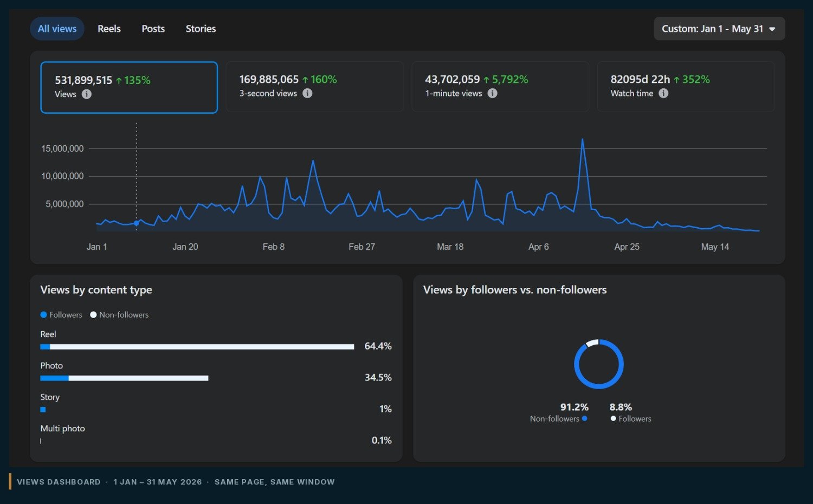Click green up arrow beside 135%
The width and height of the screenshot is (813, 504).
pyautogui.click(x=119, y=81)
